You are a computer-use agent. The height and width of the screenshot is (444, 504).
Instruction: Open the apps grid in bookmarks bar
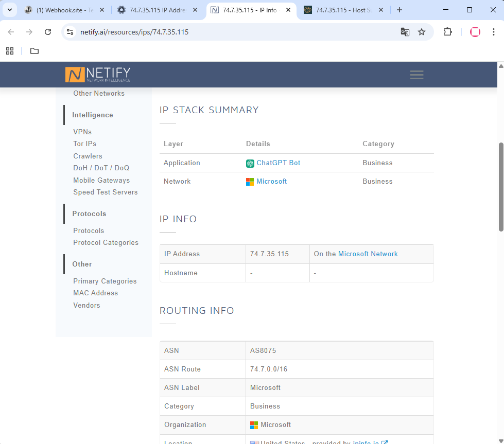[x=10, y=51]
